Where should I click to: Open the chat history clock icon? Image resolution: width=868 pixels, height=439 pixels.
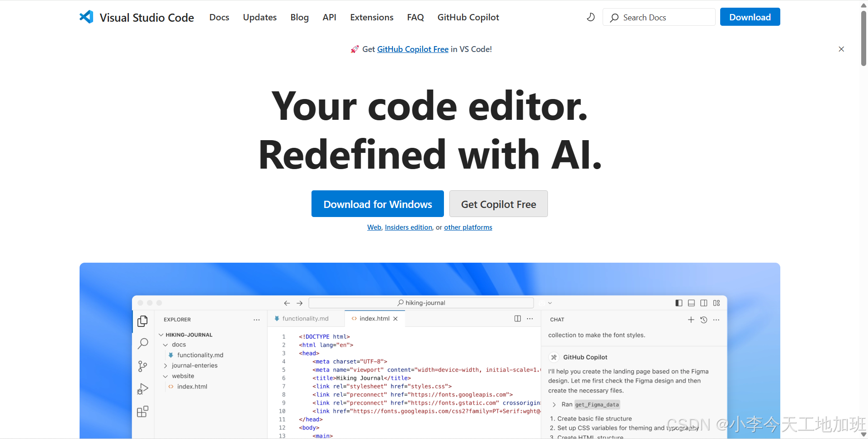pos(703,320)
